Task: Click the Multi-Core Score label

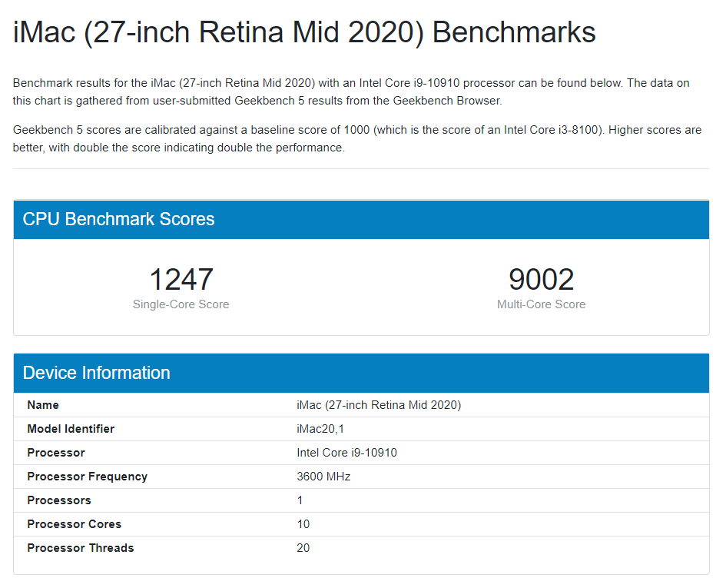Action: (541, 304)
